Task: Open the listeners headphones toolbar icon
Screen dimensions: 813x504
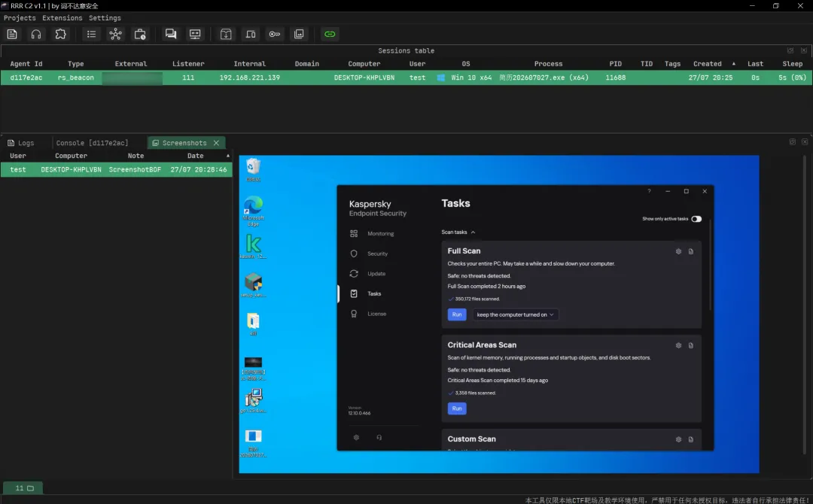Action: click(36, 34)
